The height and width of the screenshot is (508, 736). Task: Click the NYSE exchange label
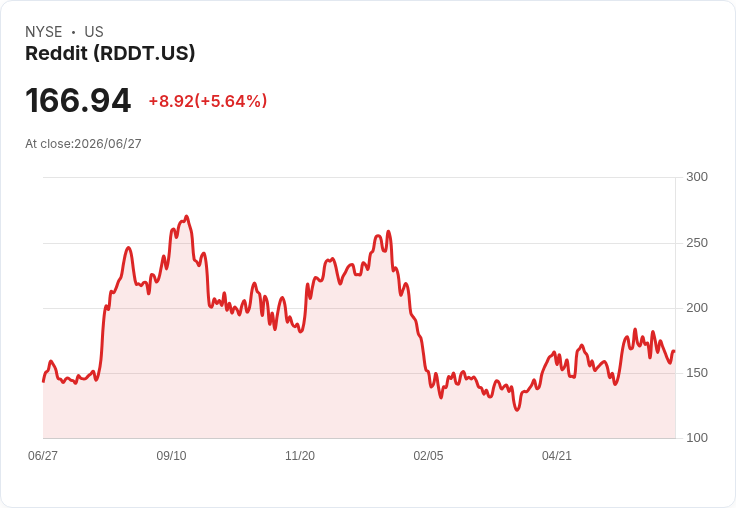click(44, 32)
